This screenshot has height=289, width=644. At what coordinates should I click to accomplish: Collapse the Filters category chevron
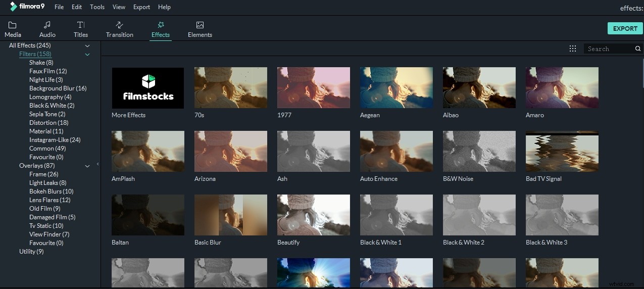[x=87, y=54]
